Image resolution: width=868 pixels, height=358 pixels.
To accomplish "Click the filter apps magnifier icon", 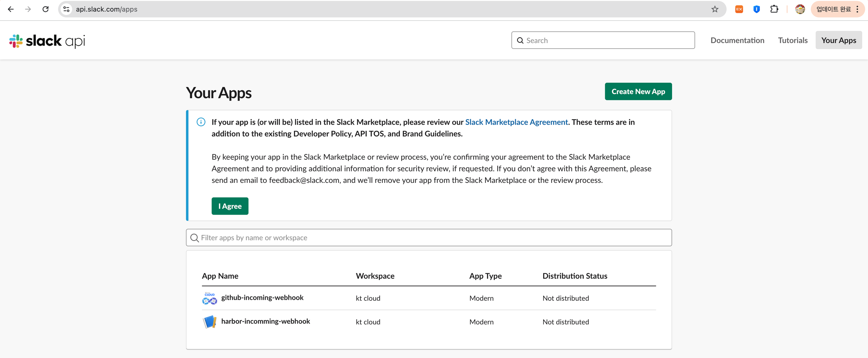I will pos(195,238).
